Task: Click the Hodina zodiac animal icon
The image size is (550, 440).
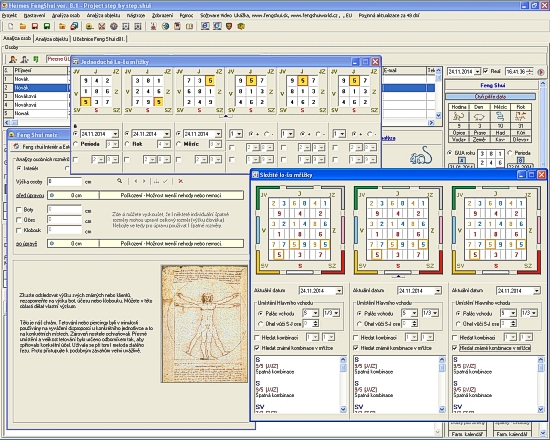Action: click(458, 116)
